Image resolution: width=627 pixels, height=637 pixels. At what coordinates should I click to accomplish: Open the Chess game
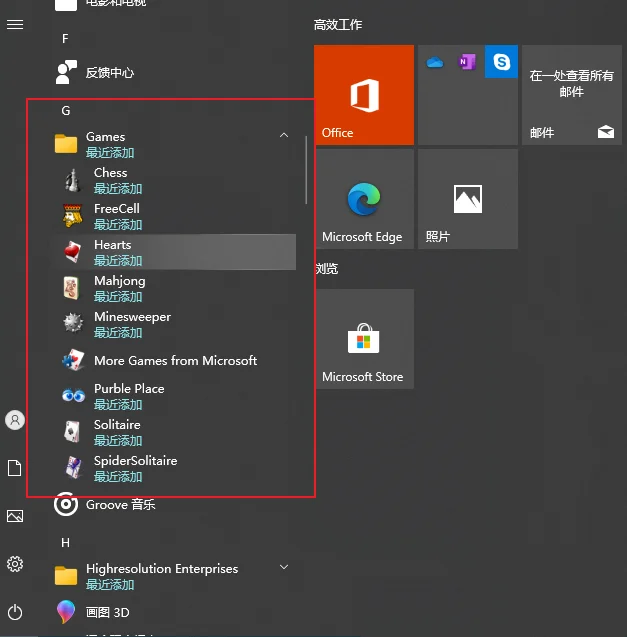tap(110, 180)
